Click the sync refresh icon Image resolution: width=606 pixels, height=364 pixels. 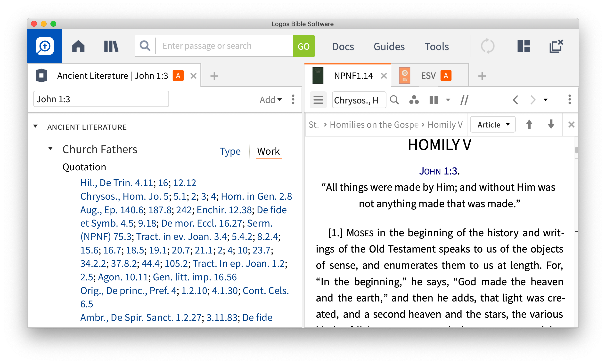tap(487, 46)
